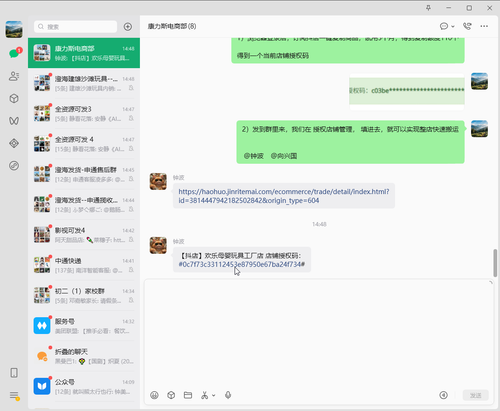Open the three-dot chat info menu

(484, 26)
